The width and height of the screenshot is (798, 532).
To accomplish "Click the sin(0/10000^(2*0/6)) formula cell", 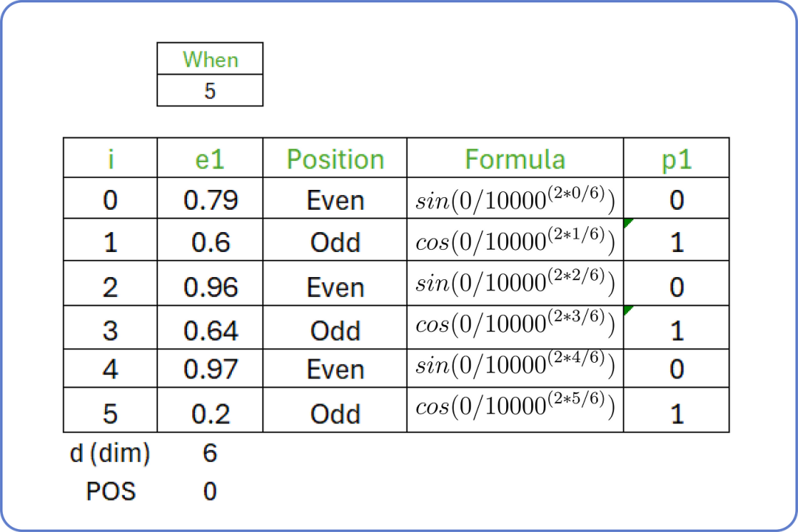I will 515,199.
